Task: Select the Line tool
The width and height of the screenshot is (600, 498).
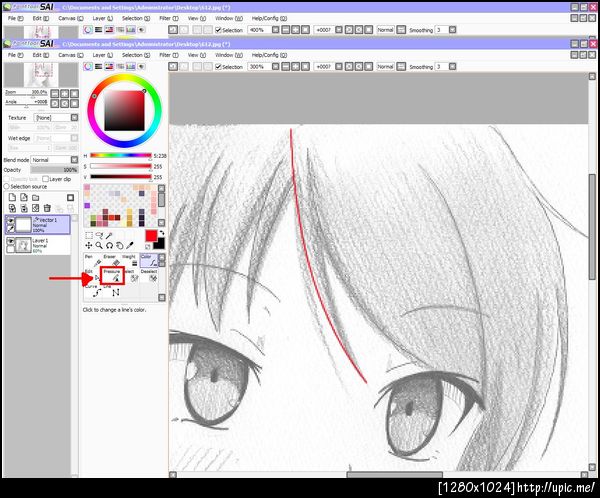Action: pos(112,291)
